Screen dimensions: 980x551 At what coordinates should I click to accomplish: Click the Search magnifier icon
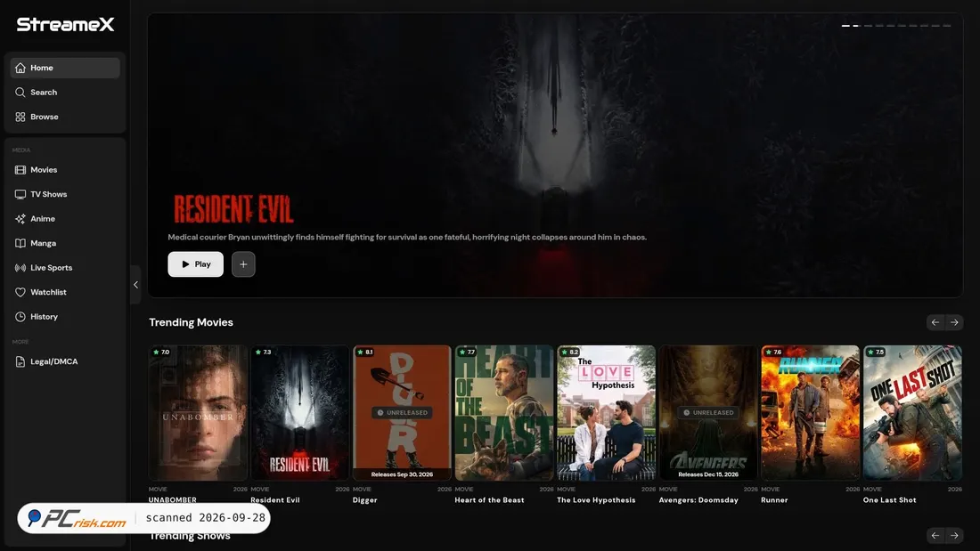pos(20,92)
